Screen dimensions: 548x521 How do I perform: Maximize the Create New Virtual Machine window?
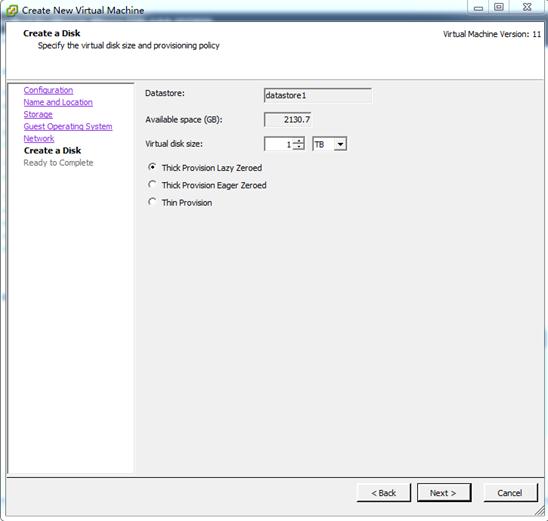pos(499,8)
